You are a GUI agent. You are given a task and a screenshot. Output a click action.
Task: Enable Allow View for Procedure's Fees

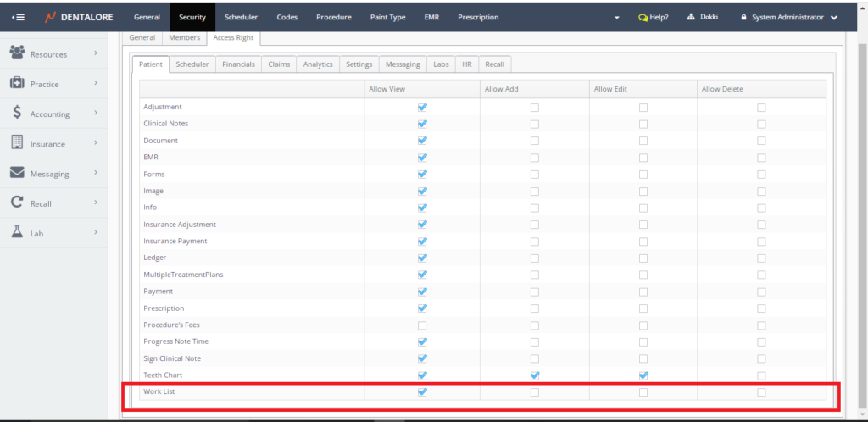click(422, 325)
